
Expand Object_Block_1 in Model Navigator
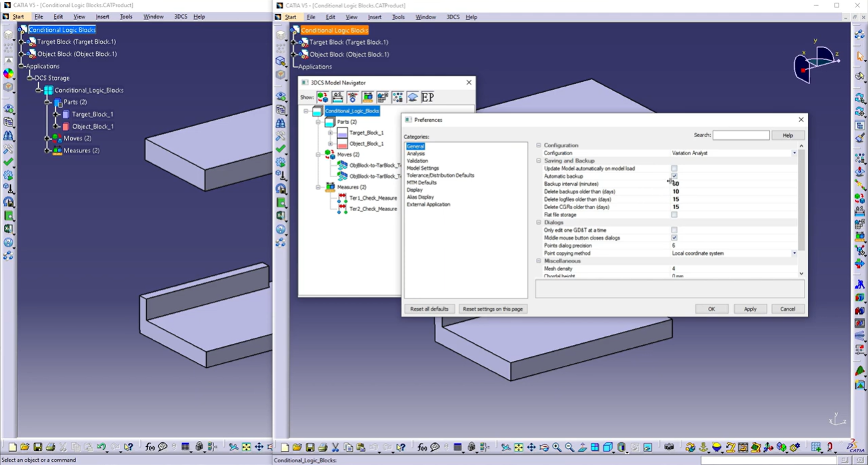click(331, 144)
